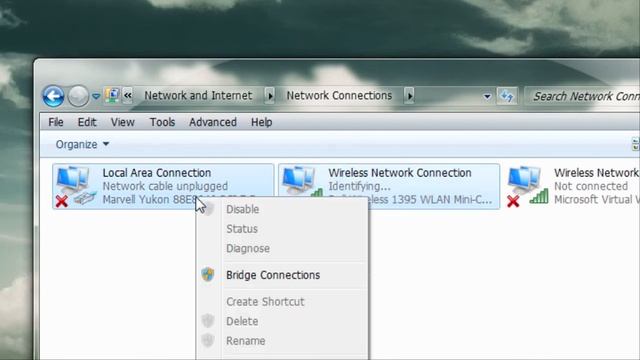Screen dimensions: 640x360
Task: Open the recent pages dropdown arrow
Action: [x=96, y=97]
